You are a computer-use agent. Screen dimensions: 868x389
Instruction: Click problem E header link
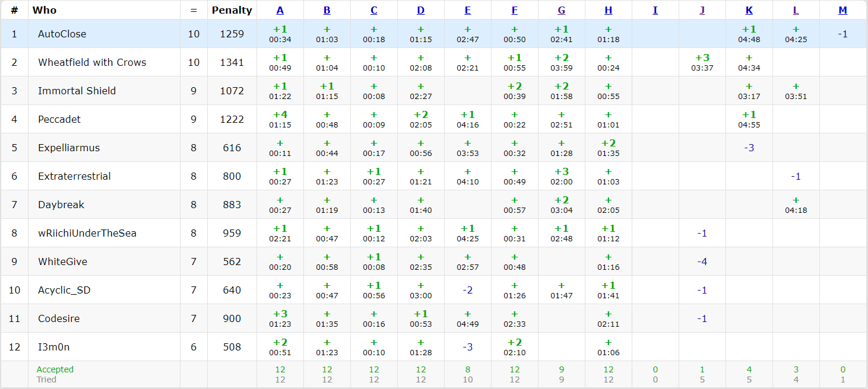tap(468, 10)
